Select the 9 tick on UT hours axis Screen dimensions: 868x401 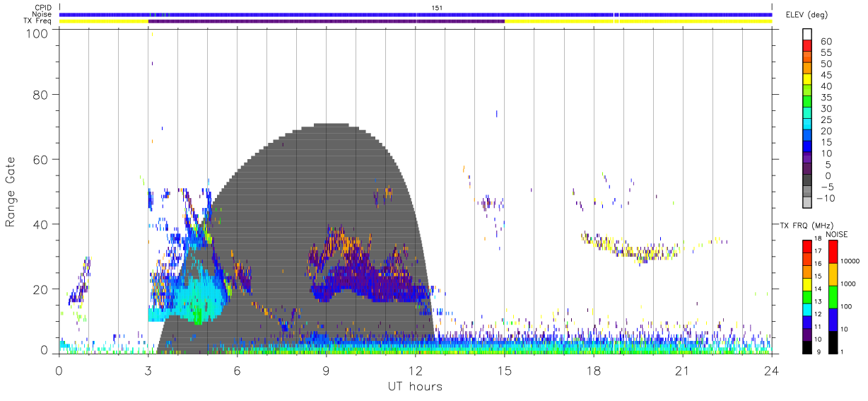[326, 371]
